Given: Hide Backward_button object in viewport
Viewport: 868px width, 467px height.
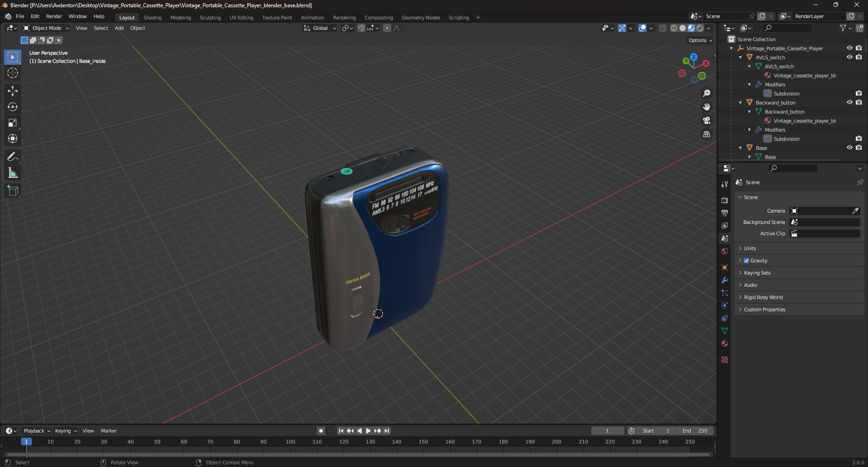Looking at the screenshot, I should 849,102.
